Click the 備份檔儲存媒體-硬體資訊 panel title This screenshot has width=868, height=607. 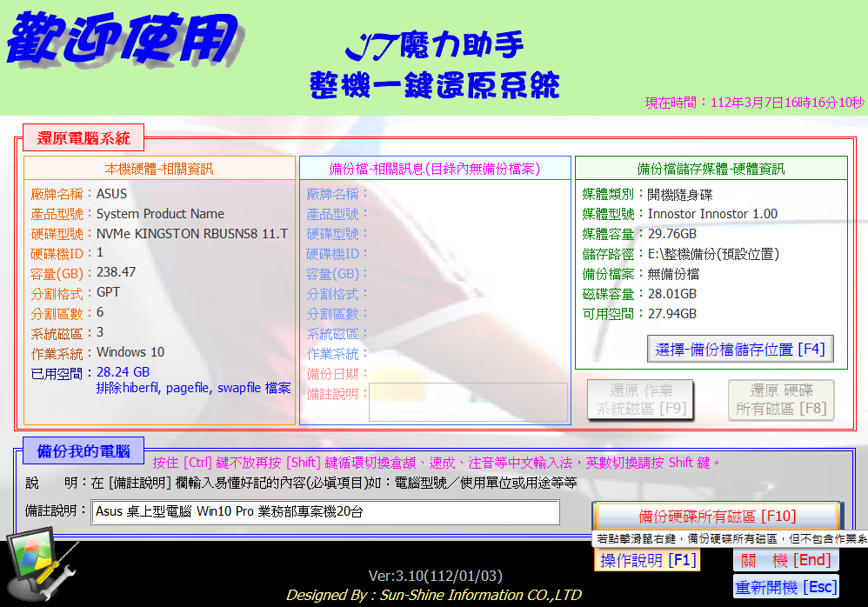pyautogui.click(x=711, y=169)
